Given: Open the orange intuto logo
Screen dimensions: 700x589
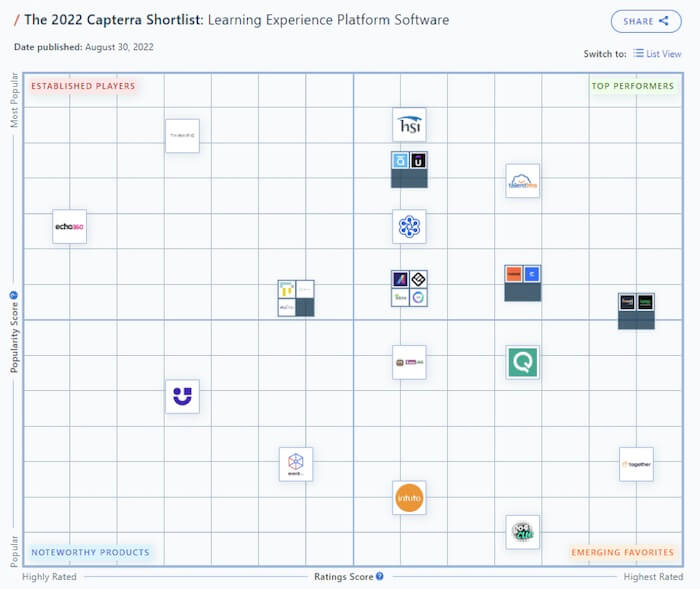Looking at the screenshot, I should point(409,498).
